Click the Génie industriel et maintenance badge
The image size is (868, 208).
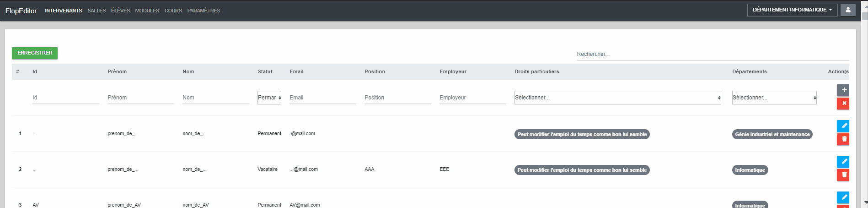[x=772, y=134]
